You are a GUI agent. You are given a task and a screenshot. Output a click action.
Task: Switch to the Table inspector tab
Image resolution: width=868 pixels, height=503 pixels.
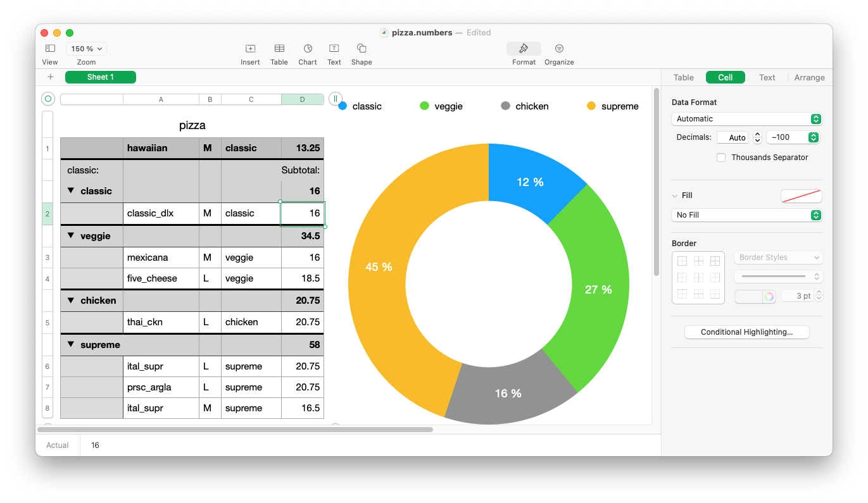(684, 78)
